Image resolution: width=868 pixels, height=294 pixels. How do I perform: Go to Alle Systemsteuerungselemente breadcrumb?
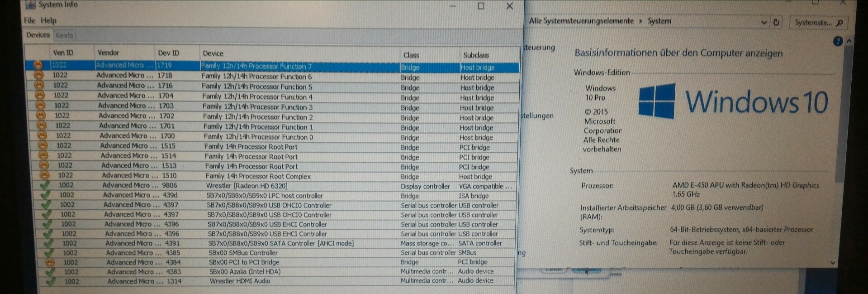click(x=581, y=21)
